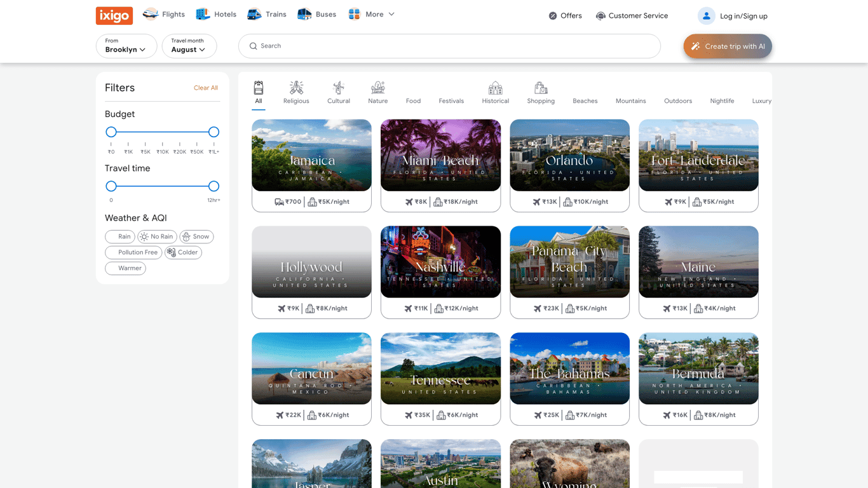
Task: Click the Budget slider's right handle
Action: point(214,132)
